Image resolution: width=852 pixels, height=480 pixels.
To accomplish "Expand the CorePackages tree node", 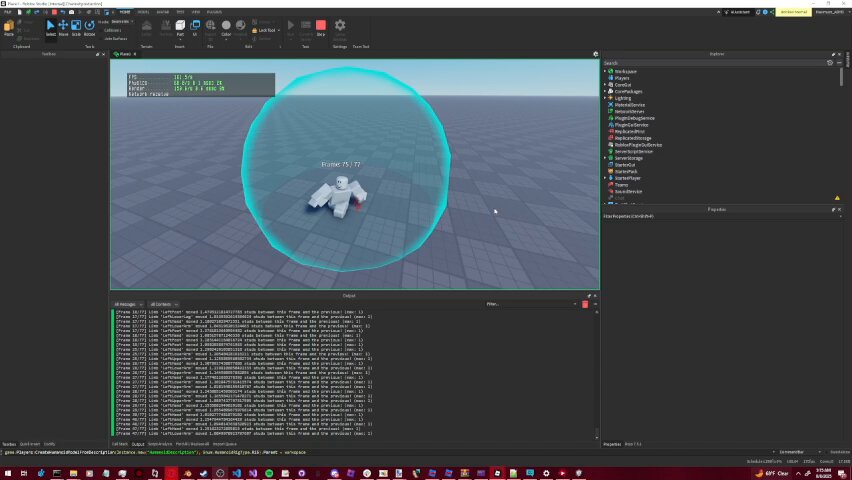I will tap(605, 91).
